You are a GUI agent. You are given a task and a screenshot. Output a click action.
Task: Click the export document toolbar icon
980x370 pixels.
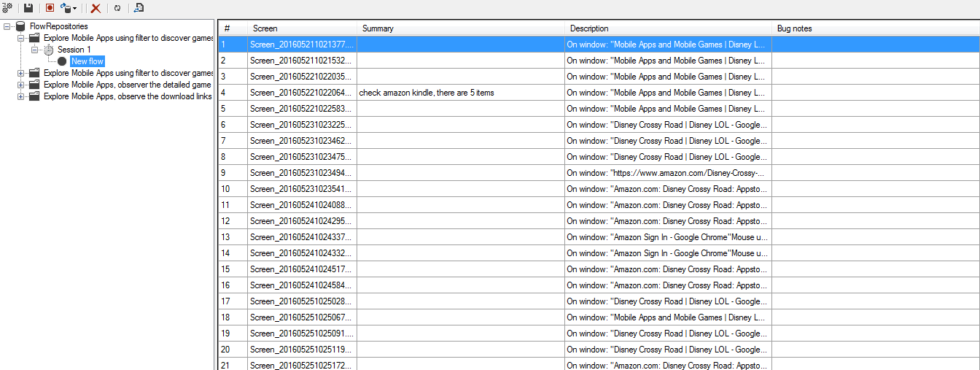tap(139, 8)
